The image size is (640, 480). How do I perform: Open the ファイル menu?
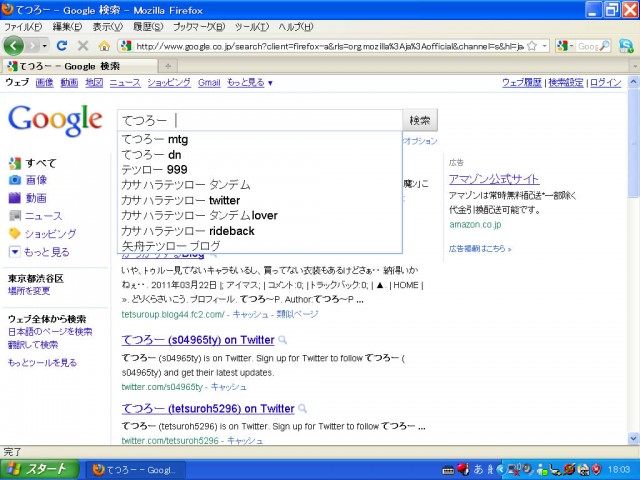click(x=23, y=27)
